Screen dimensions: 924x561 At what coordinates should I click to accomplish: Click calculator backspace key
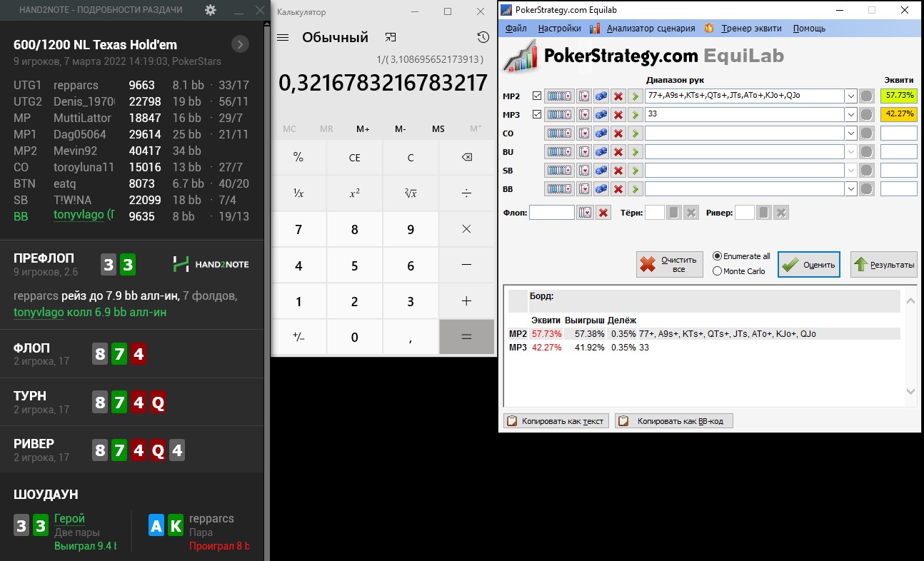tap(466, 158)
